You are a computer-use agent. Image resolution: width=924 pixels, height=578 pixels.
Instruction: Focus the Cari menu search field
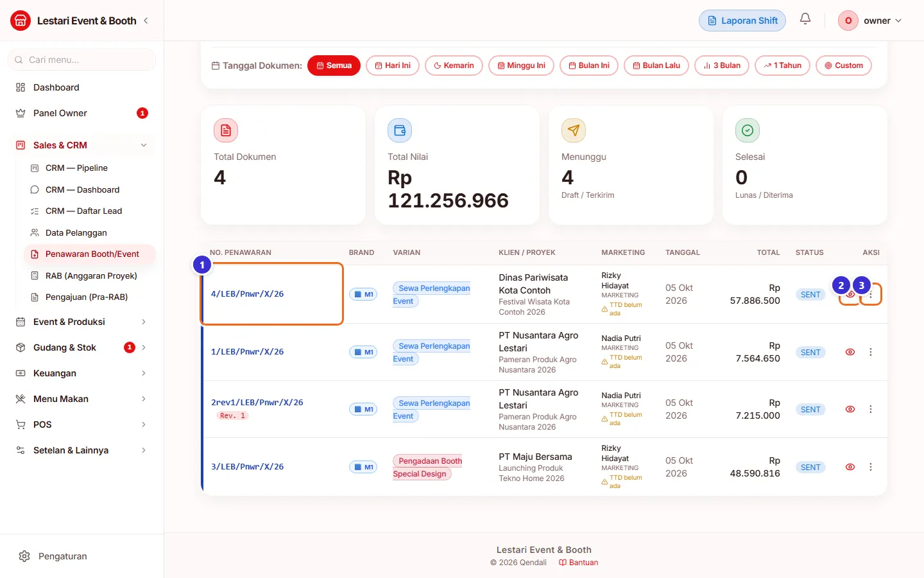pos(81,60)
